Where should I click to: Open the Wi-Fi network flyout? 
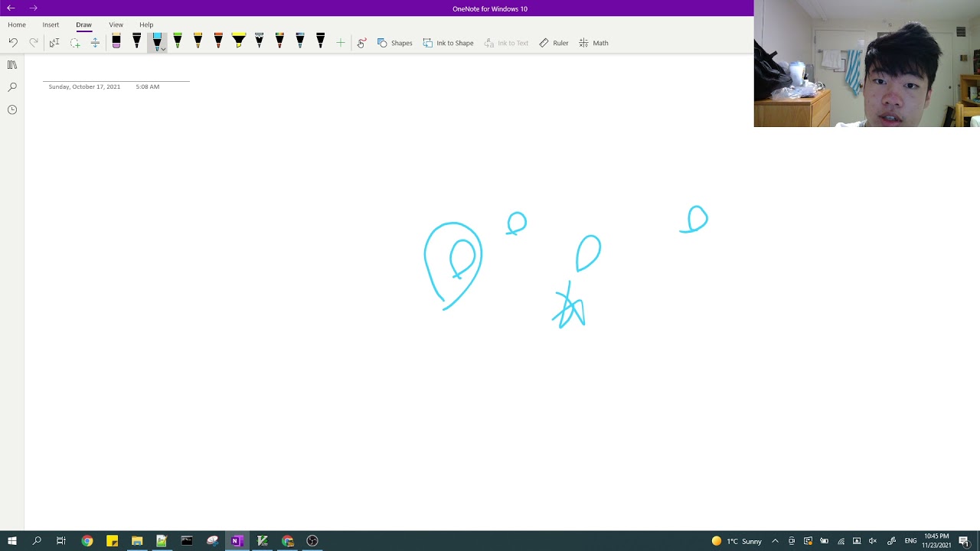coord(841,541)
